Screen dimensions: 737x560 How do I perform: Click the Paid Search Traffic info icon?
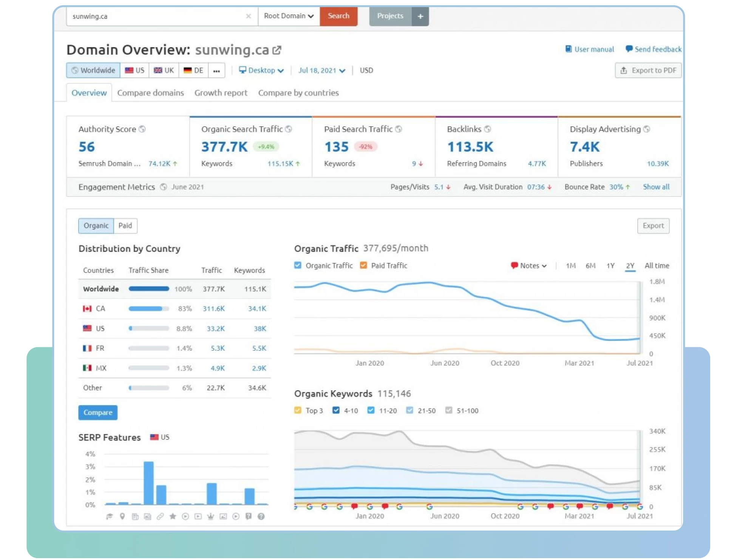pyautogui.click(x=399, y=129)
